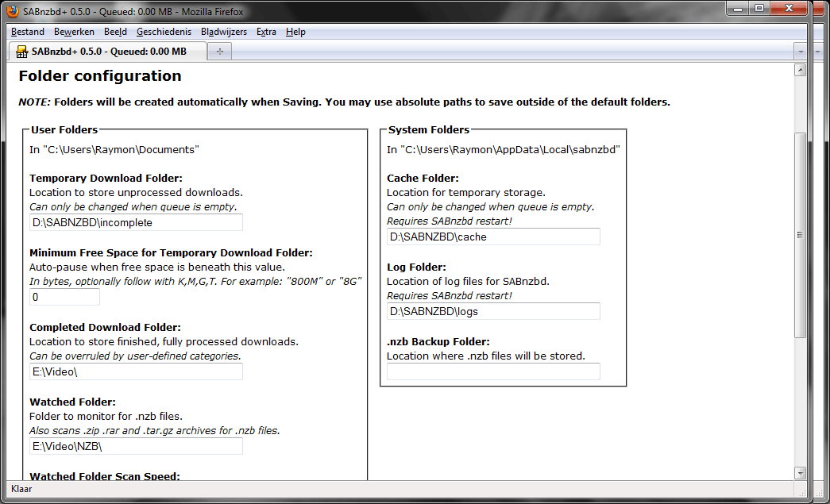The width and height of the screenshot is (830, 504).
Task: Open the list all tabs dropdown arrow
Action: [x=801, y=52]
